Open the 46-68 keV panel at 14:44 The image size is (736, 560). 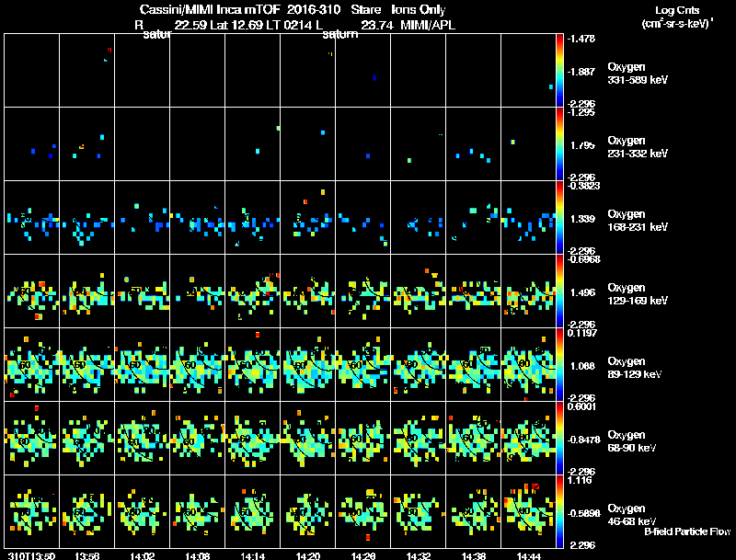(528, 511)
